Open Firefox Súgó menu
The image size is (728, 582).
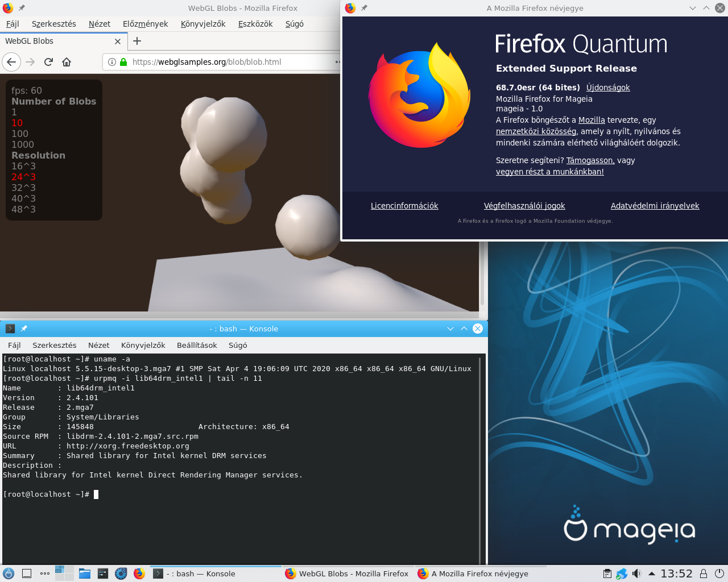coord(295,24)
